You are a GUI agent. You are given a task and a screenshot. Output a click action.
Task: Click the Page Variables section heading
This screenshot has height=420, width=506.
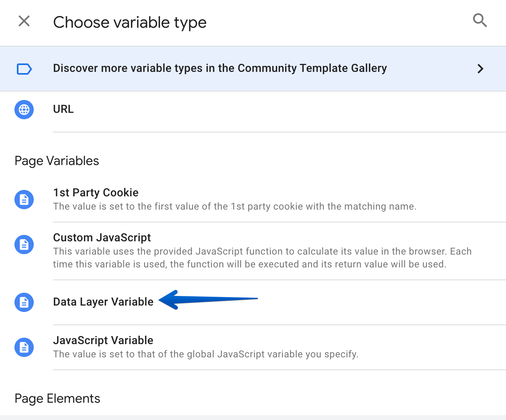57,161
